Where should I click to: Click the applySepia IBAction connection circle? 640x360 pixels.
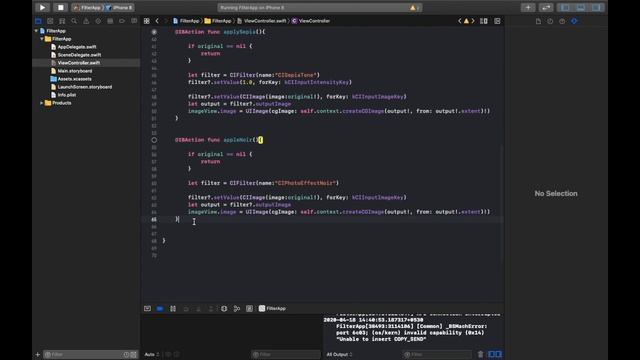tap(154, 32)
